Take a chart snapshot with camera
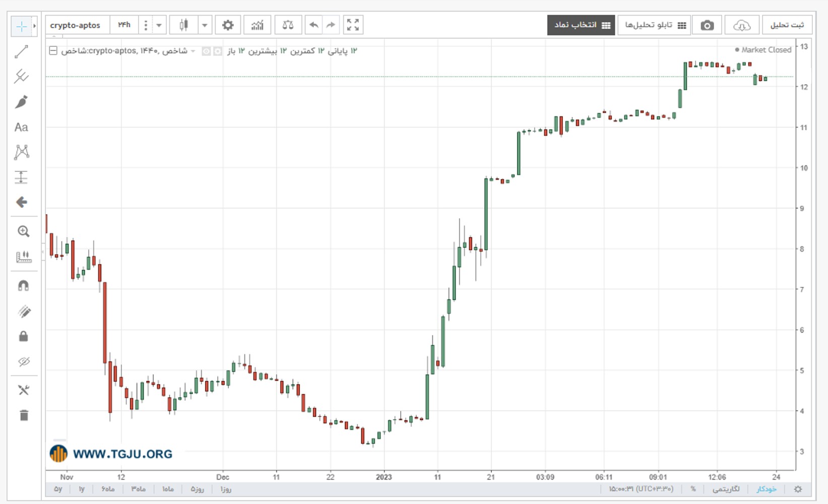 click(x=707, y=25)
